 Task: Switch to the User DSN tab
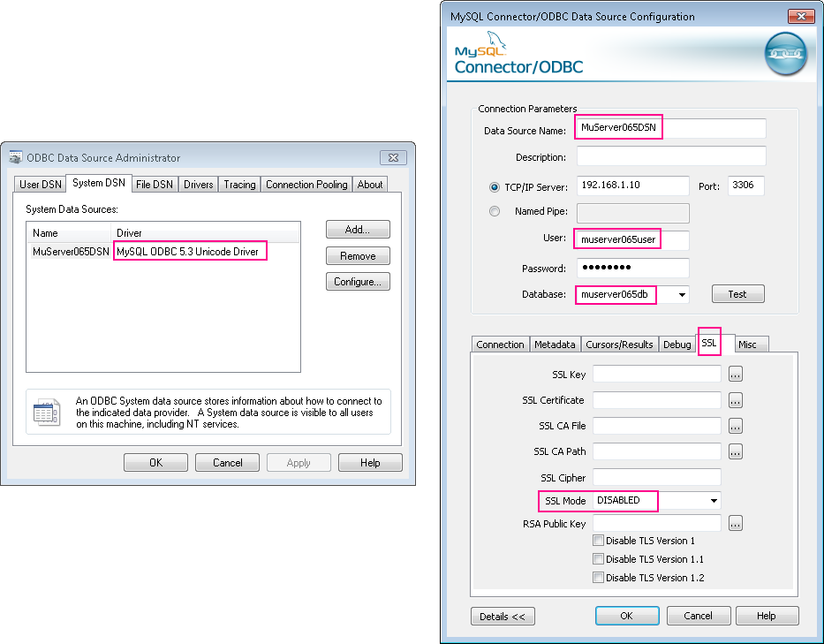(41, 185)
